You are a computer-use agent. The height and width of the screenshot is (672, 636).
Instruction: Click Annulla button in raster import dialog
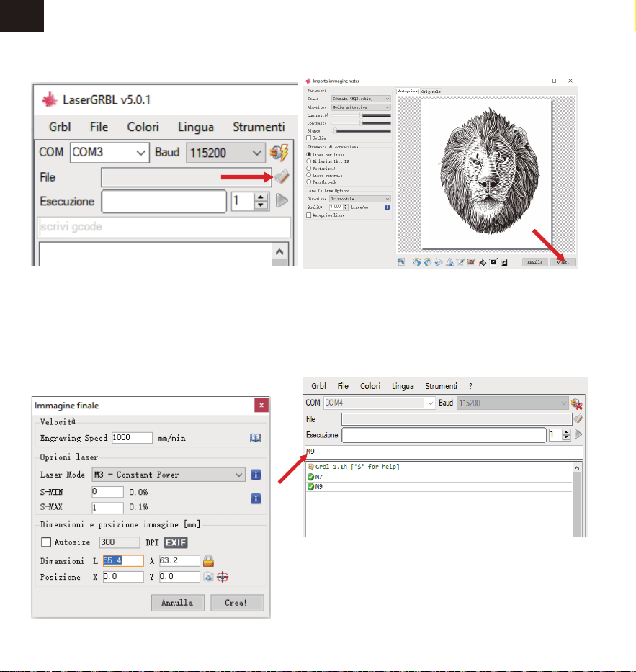pos(534,262)
